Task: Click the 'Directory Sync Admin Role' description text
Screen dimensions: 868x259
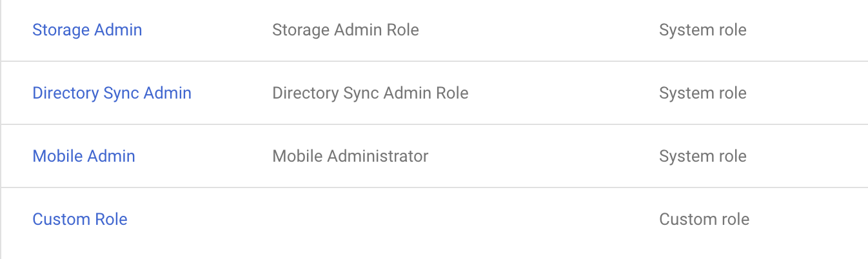Action: (x=370, y=93)
